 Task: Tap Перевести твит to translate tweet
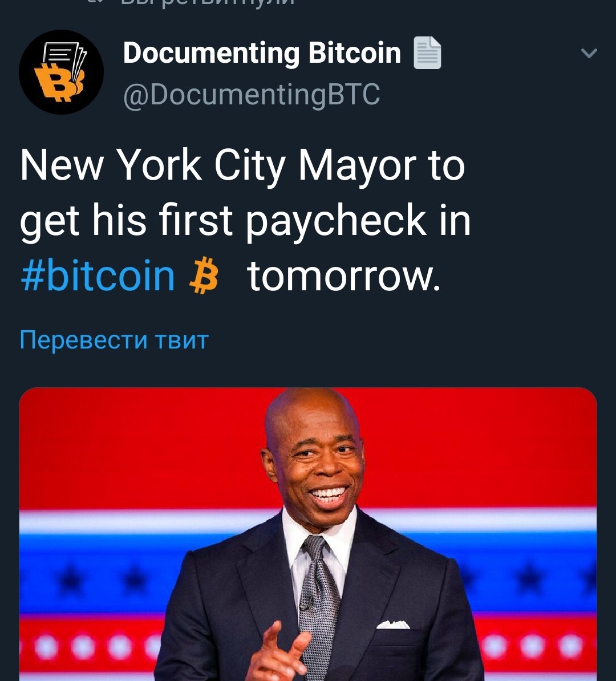click(114, 339)
